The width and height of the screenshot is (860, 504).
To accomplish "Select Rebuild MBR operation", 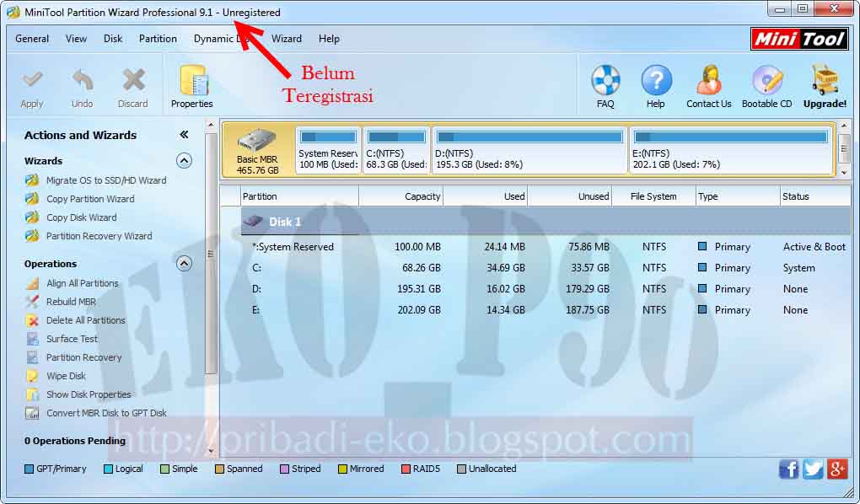I will click(71, 303).
